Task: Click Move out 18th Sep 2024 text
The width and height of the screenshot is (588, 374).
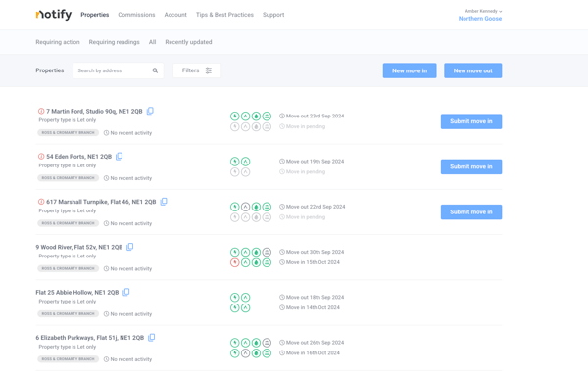Action: pyautogui.click(x=315, y=298)
